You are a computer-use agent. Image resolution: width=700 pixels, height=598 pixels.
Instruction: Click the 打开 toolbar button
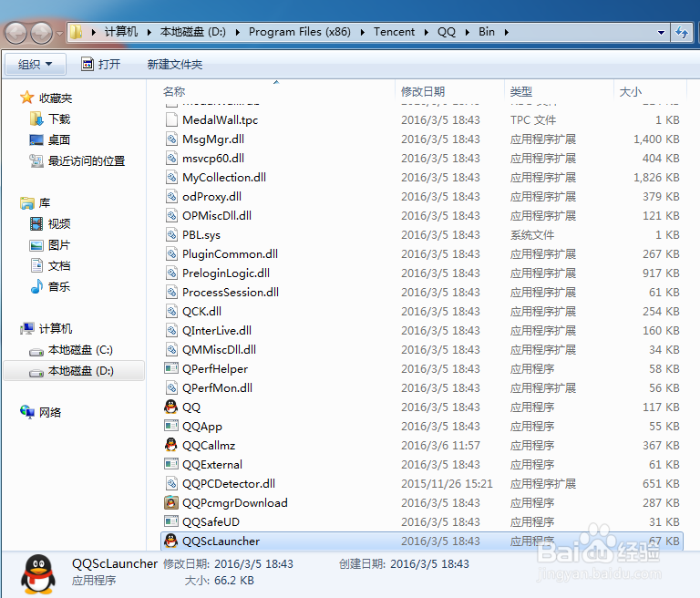click(101, 65)
